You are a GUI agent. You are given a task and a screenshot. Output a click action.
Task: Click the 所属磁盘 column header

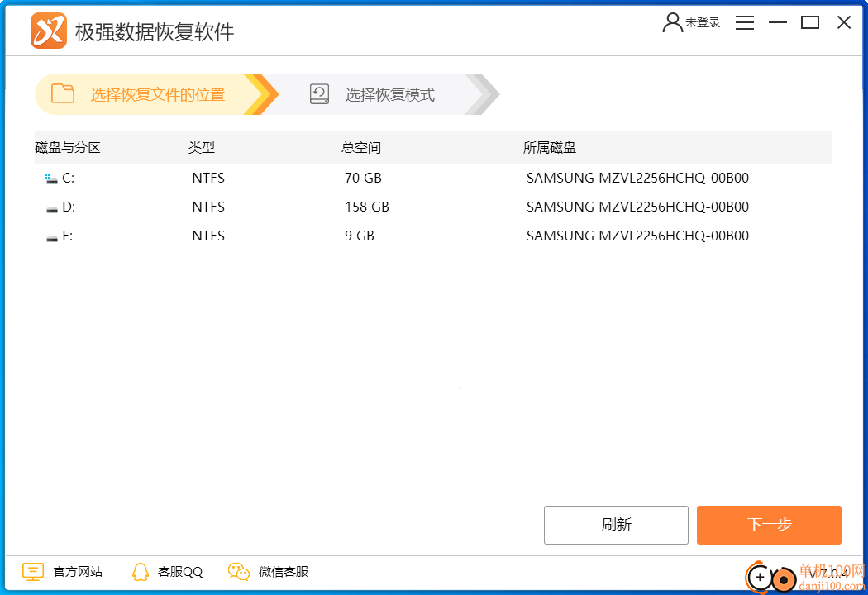[550, 148]
